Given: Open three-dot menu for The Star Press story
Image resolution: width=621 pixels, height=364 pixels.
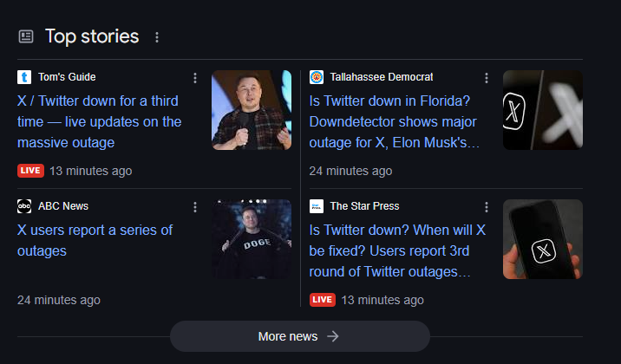Looking at the screenshot, I should (x=487, y=207).
